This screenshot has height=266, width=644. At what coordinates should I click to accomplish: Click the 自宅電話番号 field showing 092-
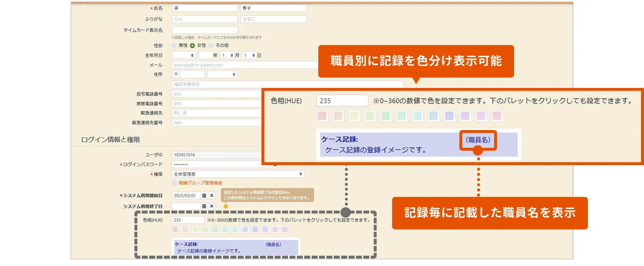point(217,94)
